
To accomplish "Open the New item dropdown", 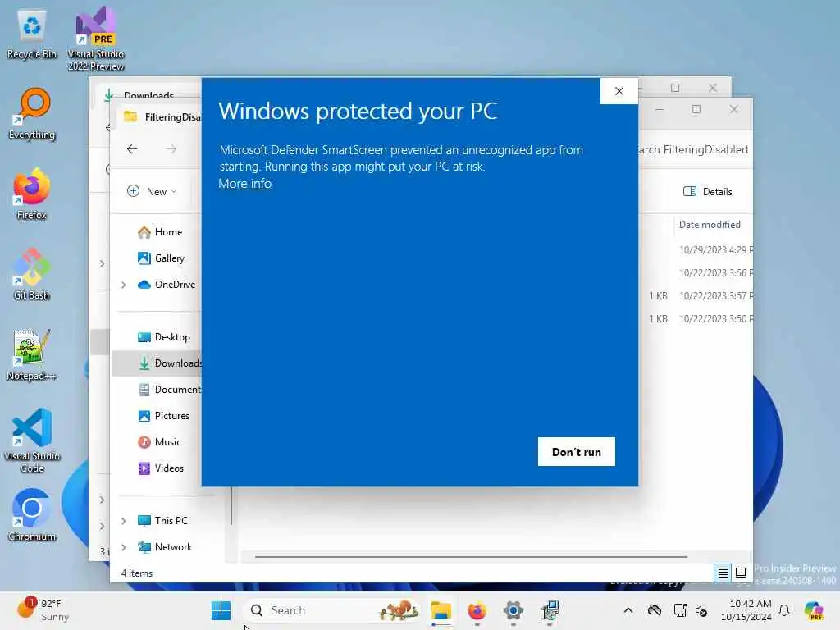I will [x=152, y=191].
